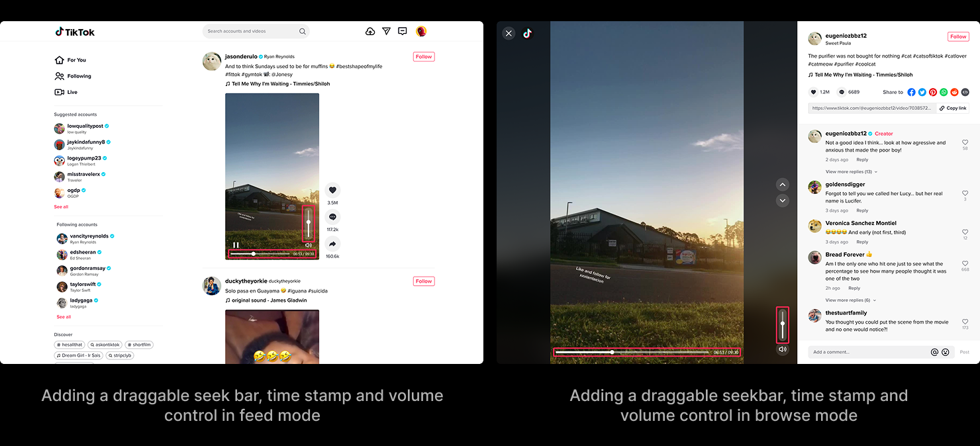The width and height of the screenshot is (980, 446).
Task: Open the duckytheyorkie video thumbnail
Action: coord(272,337)
